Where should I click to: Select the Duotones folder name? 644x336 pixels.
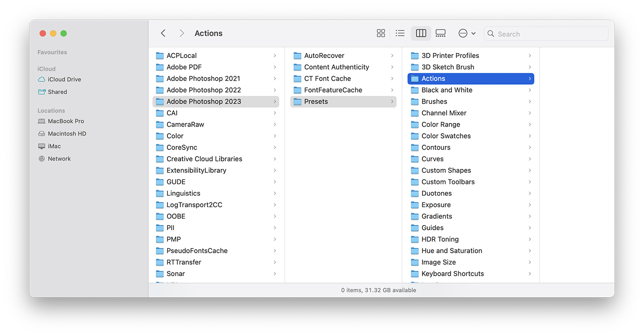coord(437,193)
